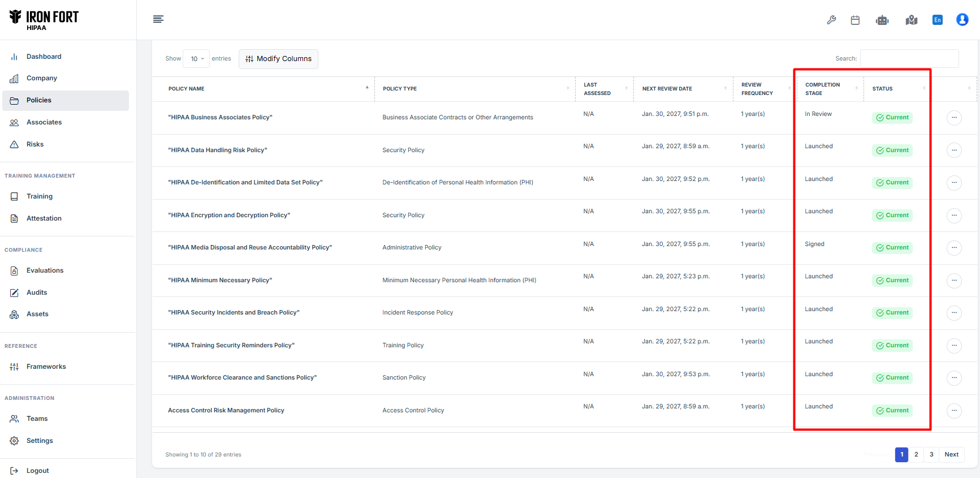Screen dimensions: 980x478
Task: Open the En language selector
Action: coord(937,20)
